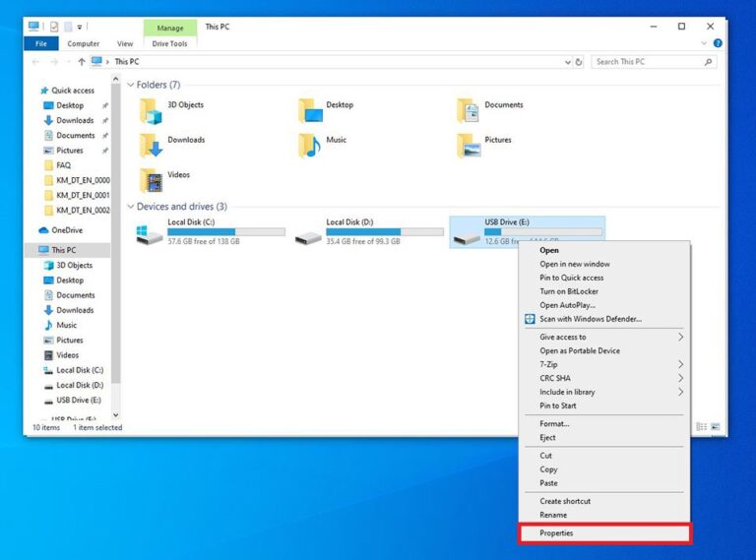The height and width of the screenshot is (560, 756).
Task: Click the refresh icon beside address bar
Action: click(579, 62)
